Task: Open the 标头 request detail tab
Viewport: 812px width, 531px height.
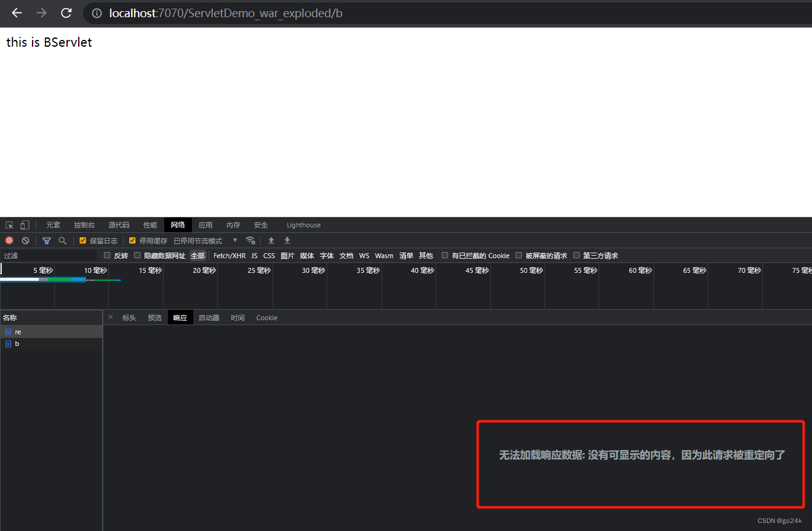Action: coord(129,318)
